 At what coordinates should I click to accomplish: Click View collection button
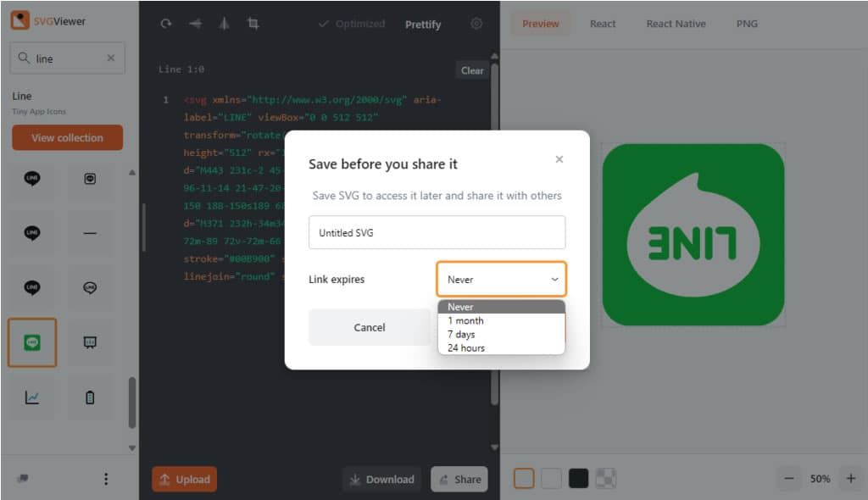[x=67, y=137]
